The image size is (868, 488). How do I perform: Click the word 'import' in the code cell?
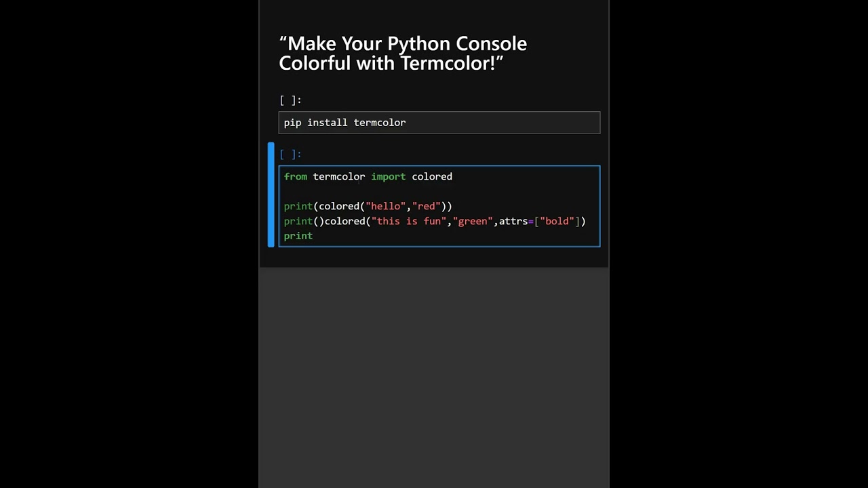pos(389,177)
